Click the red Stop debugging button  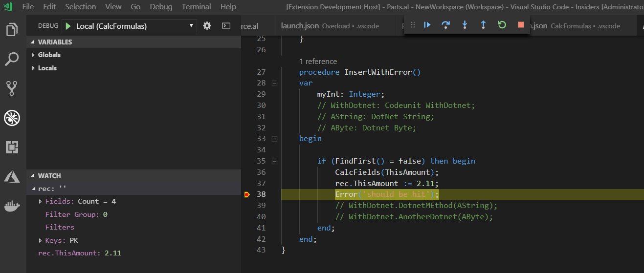[x=521, y=24]
